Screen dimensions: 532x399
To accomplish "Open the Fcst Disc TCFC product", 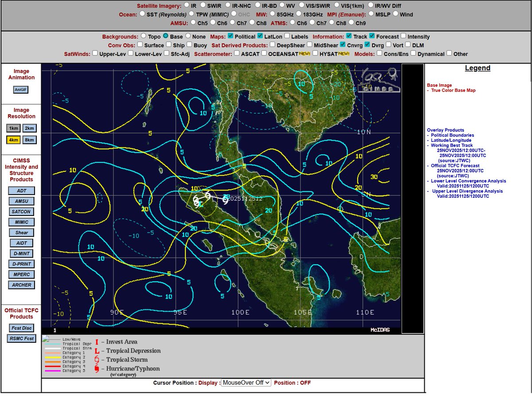I will (21, 328).
